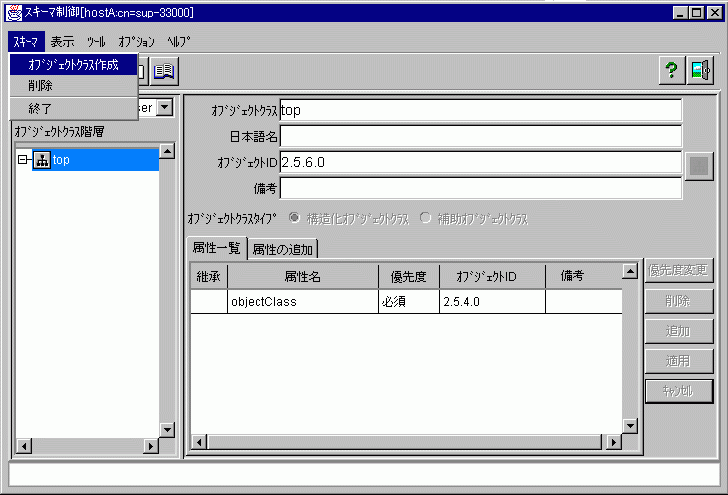Click the application icon in the title bar
The width and height of the screenshot is (728, 495).
(x=13, y=13)
